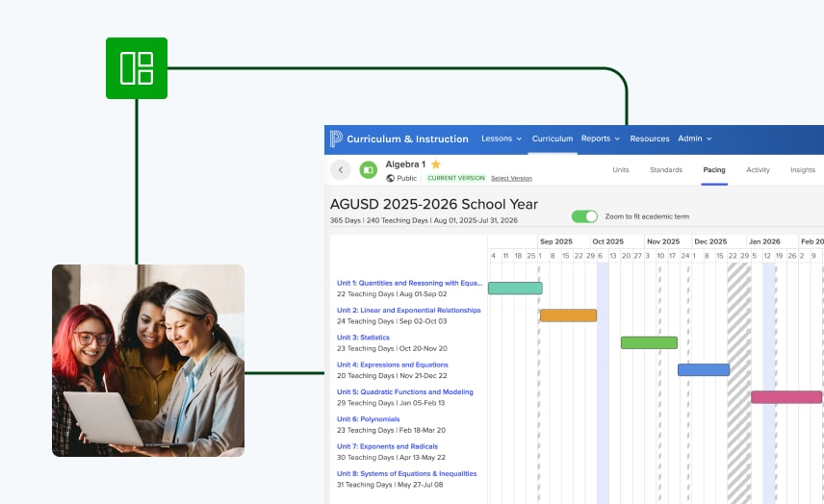Click the orange Unit 2 pacing bar
This screenshot has height=504, width=824.
click(569, 315)
